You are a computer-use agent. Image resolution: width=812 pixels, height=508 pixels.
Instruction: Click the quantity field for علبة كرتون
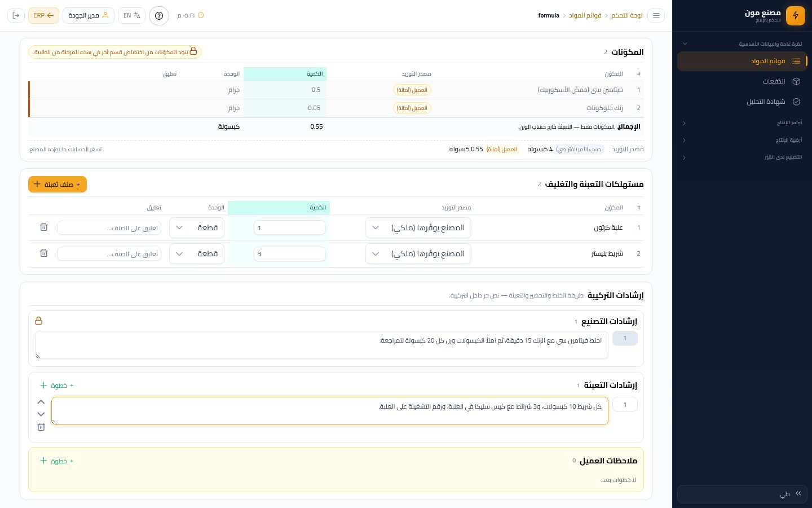pos(290,227)
